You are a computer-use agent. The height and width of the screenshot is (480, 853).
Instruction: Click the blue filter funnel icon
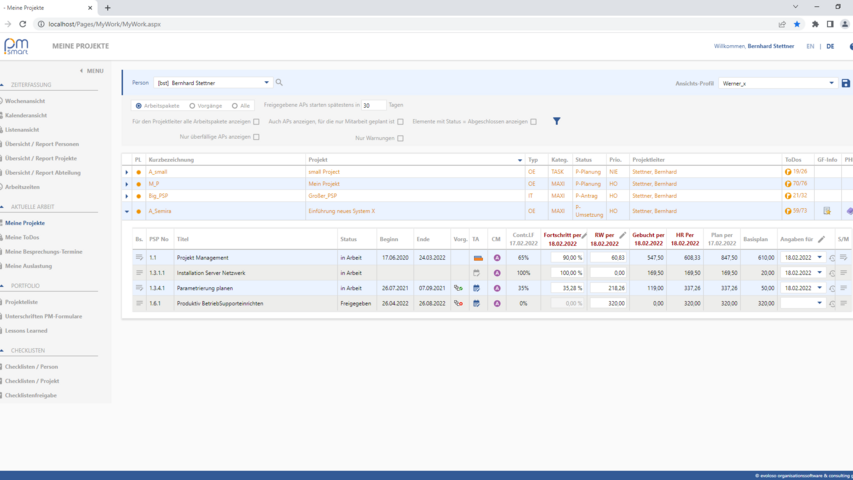[557, 121]
